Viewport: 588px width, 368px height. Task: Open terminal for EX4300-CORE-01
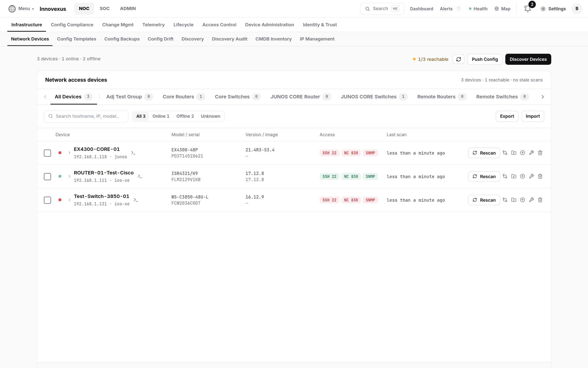[133, 153]
